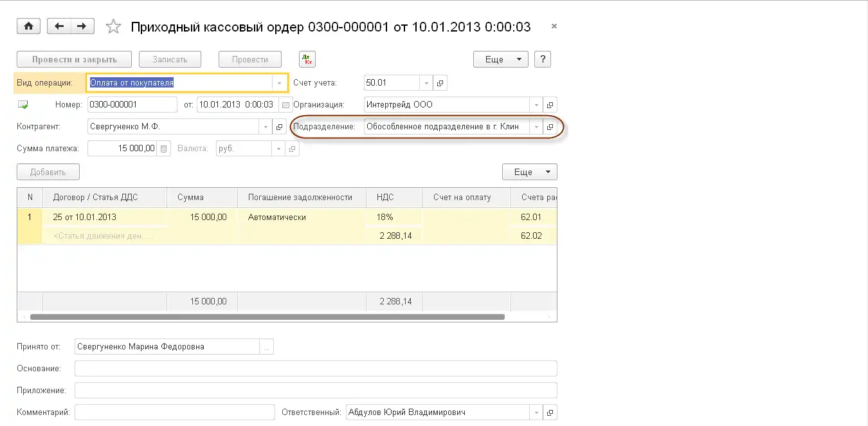Screen dimensions: 868x426
Task: Expand Счет учета dropdown
Action: click(x=427, y=83)
